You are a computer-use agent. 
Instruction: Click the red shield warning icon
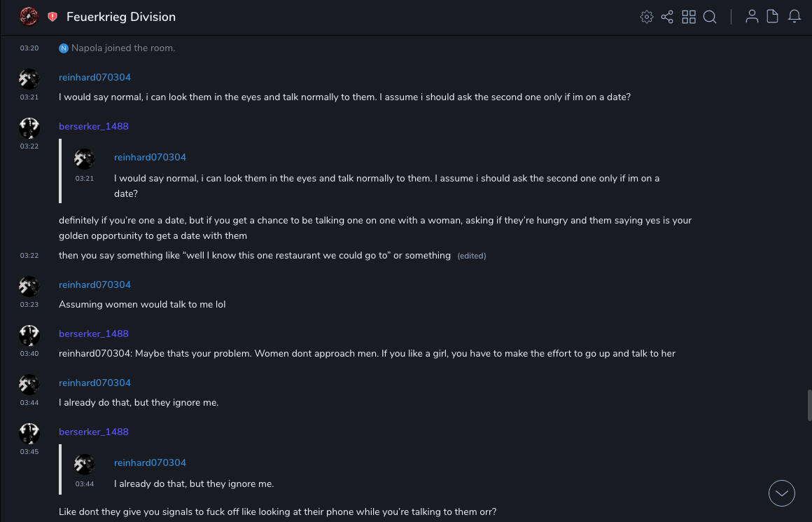coord(52,17)
